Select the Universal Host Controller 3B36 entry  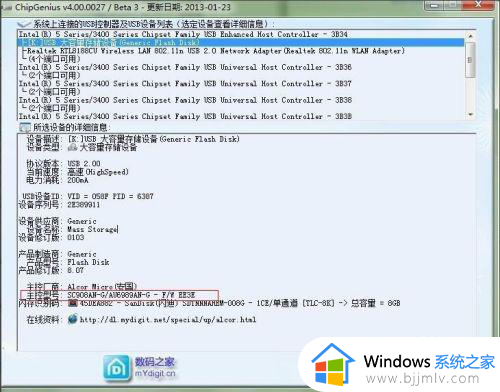[185, 67]
